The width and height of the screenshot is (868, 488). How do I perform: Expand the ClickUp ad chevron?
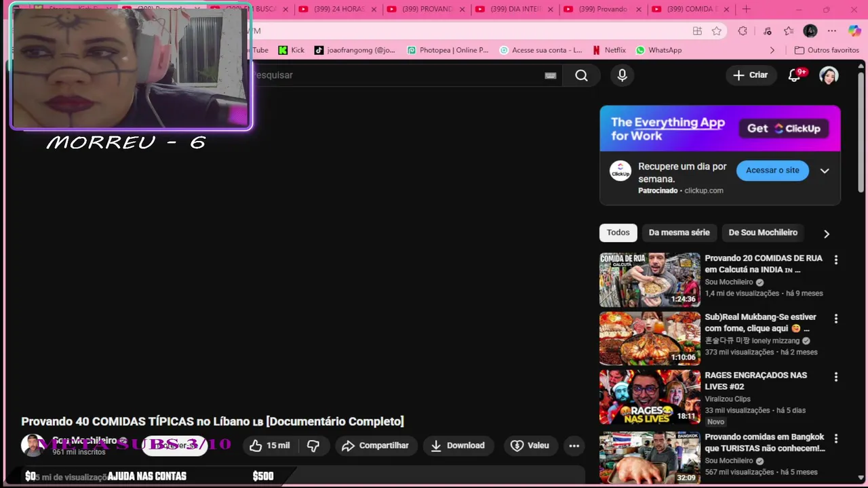(x=825, y=171)
